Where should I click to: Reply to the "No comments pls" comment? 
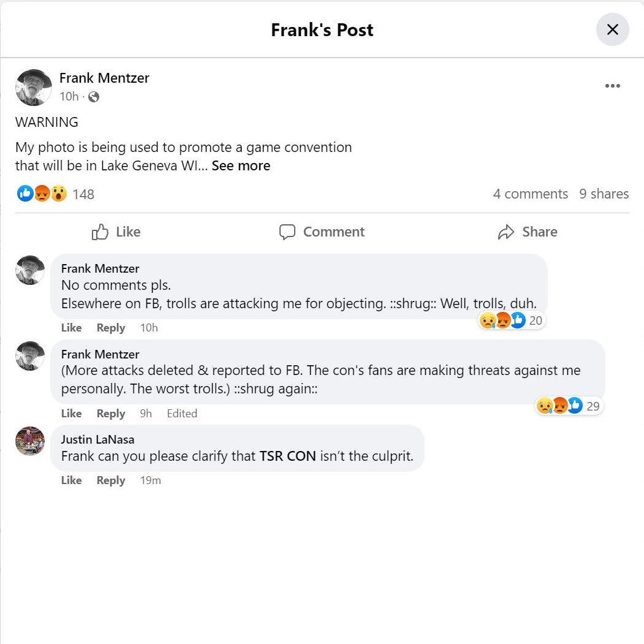coord(111,328)
